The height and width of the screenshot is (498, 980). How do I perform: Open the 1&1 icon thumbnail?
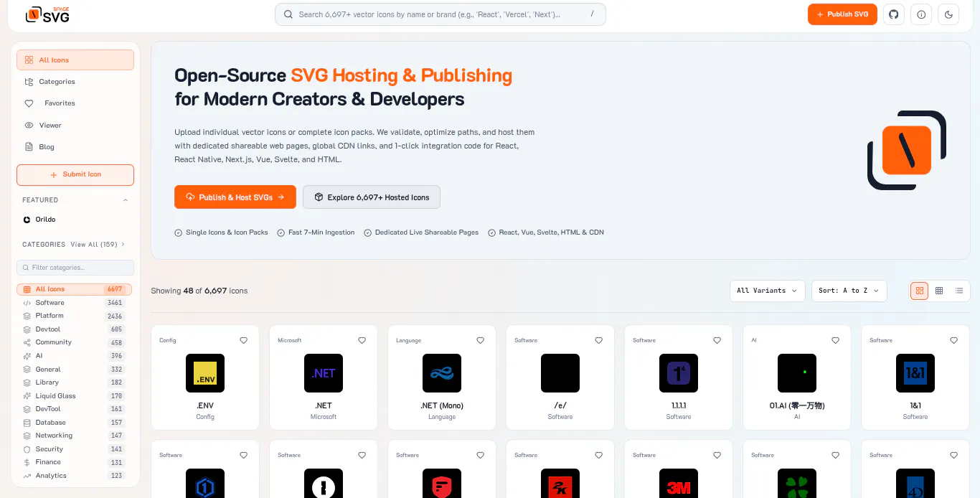[x=915, y=373]
